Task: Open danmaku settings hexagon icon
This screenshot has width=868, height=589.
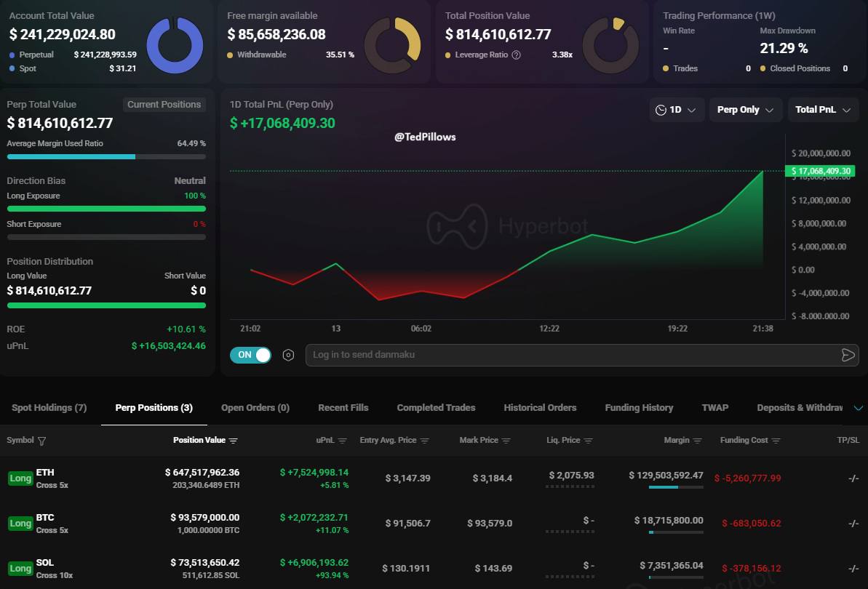Action: 288,355
